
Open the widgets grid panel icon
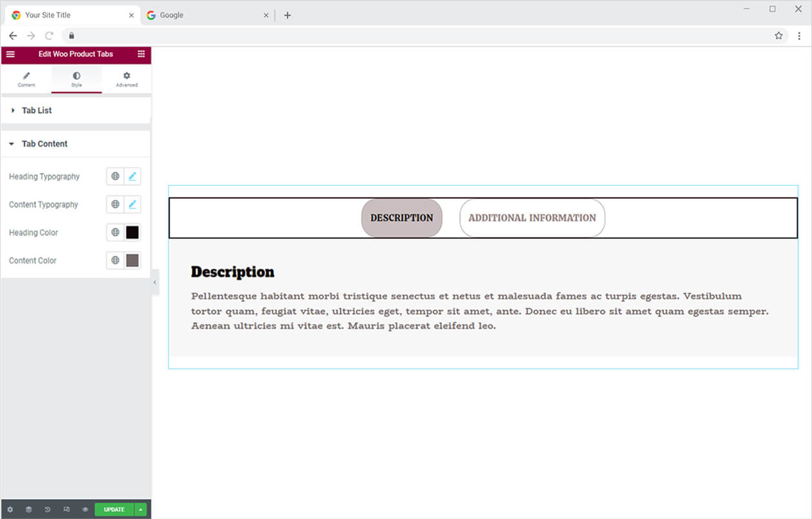(141, 54)
